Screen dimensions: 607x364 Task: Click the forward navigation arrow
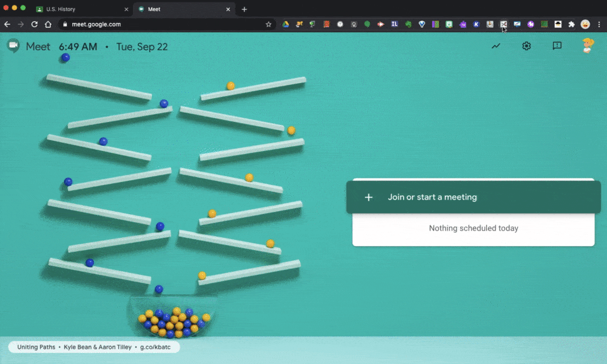21,25
